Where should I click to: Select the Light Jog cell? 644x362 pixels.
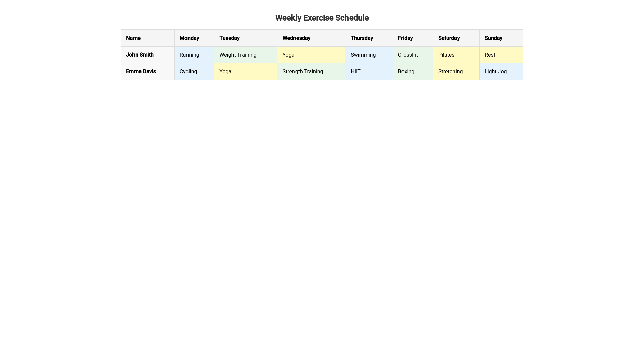[501, 71]
